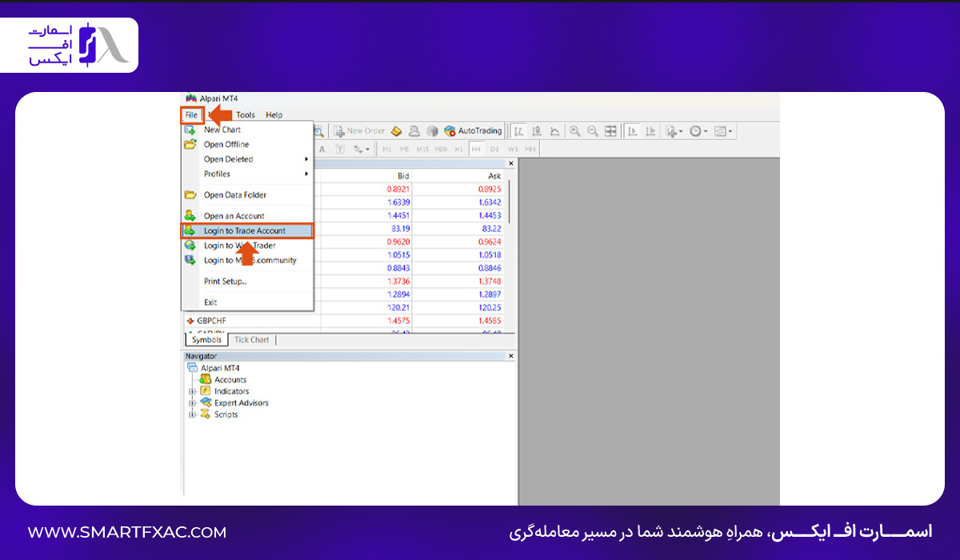Select the text A tool icon

(322, 150)
